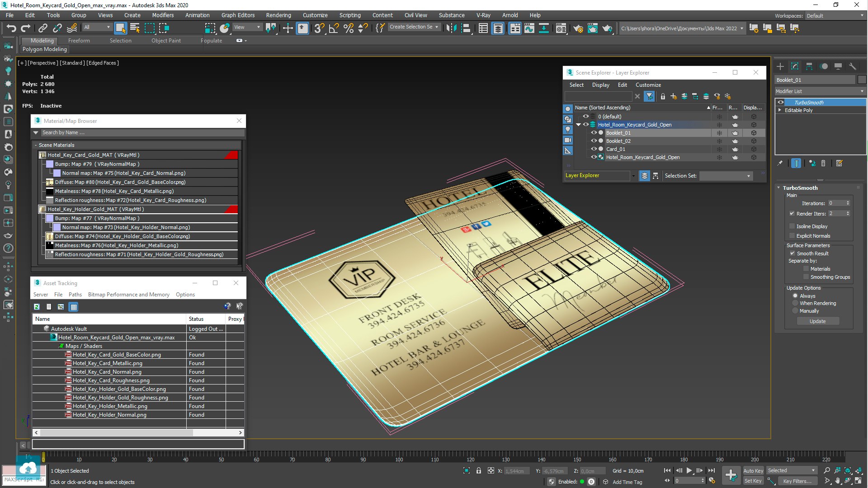Image resolution: width=868 pixels, height=488 pixels.
Task: Open the Mirror tool
Action: (x=451, y=28)
